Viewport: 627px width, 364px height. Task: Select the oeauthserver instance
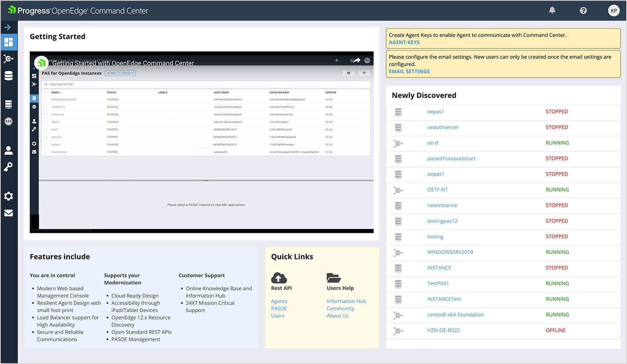[443, 127]
